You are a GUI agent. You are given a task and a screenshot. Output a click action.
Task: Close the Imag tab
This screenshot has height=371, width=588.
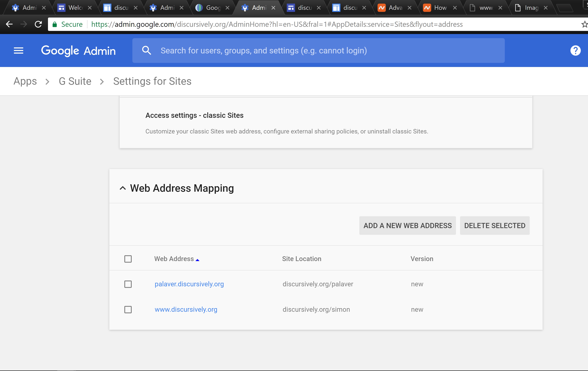coord(546,8)
